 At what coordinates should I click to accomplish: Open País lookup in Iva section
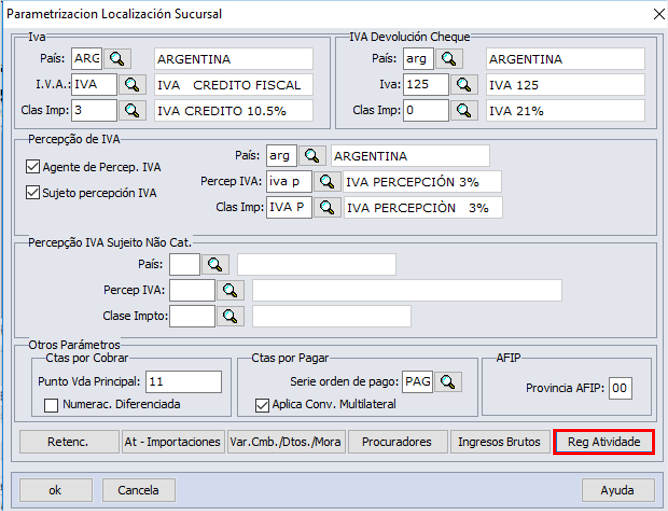click(117, 59)
